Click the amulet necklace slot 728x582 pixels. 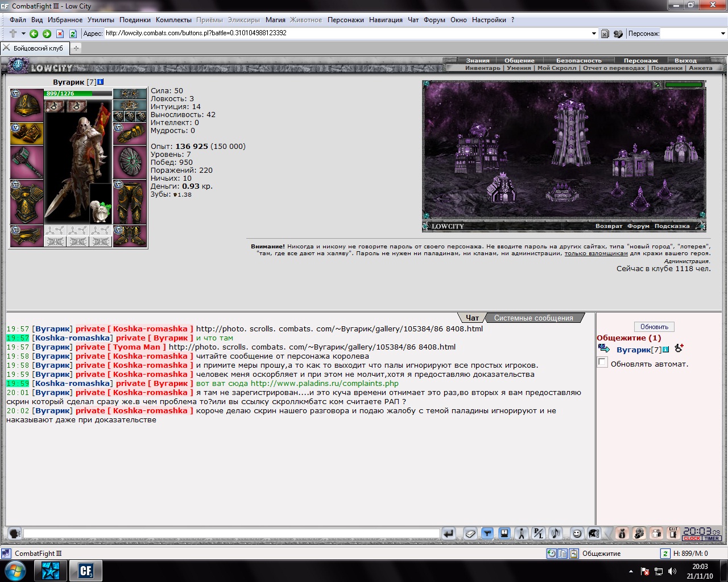(130, 105)
